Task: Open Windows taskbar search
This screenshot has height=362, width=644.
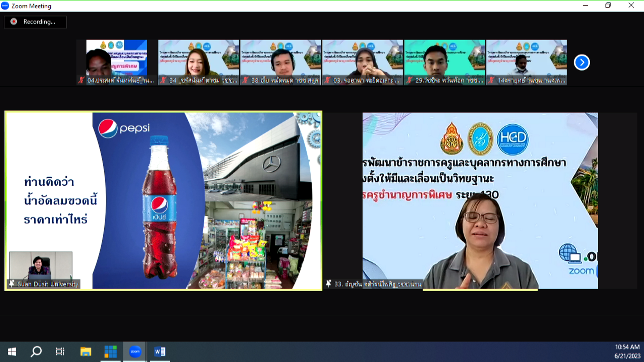Action: click(36, 352)
